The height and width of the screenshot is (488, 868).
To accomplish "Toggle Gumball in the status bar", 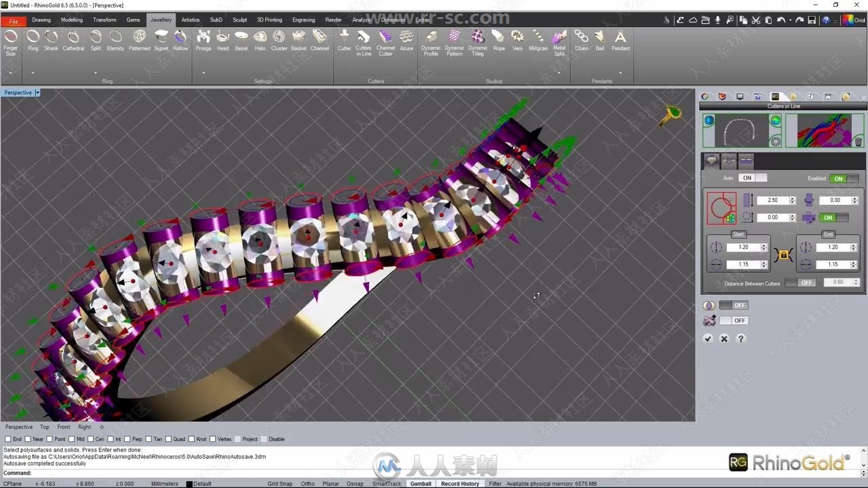I will pyautogui.click(x=420, y=483).
